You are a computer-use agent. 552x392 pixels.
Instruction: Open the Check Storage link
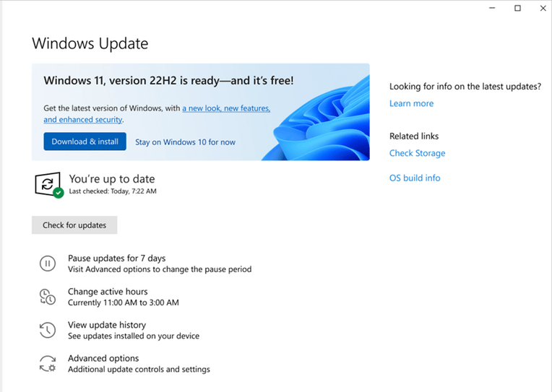coord(417,153)
